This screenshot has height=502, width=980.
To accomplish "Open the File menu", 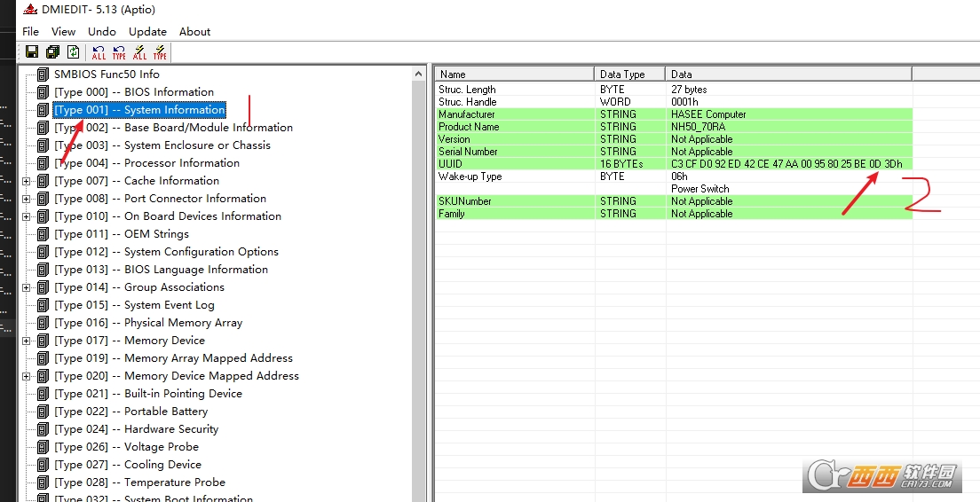I will (x=31, y=31).
